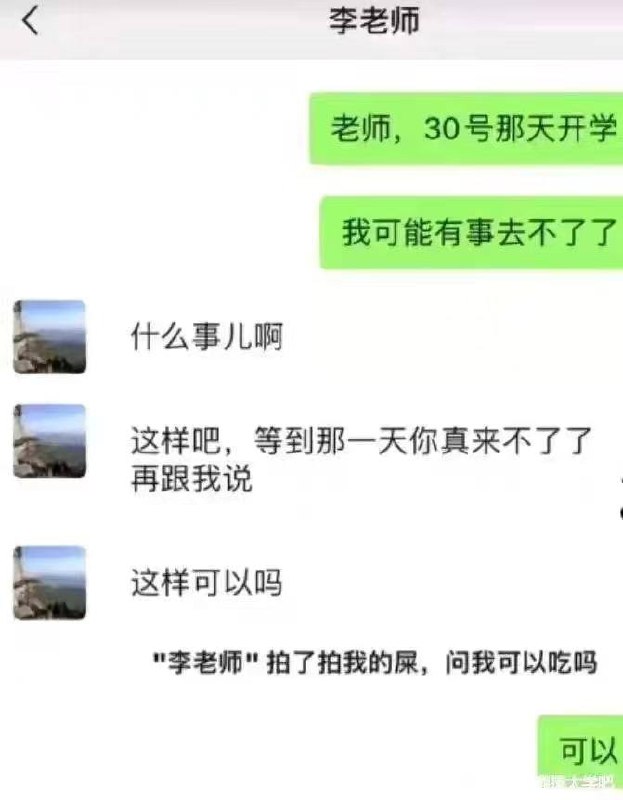Tap the received message '这样可以吗'
Viewport: 623px width, 800px height.
pyautogui.click(x=206, y=583)
